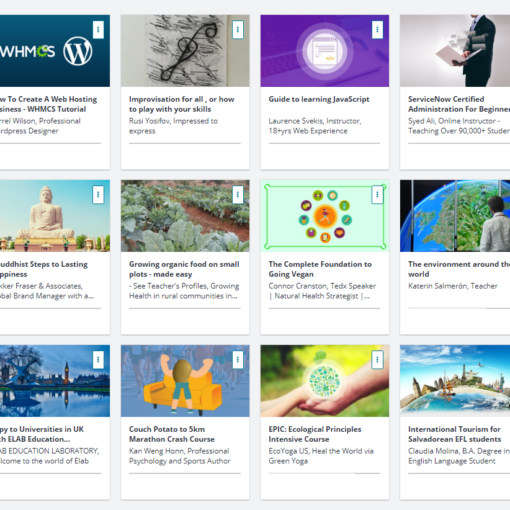Click the hands holding globe thumbnail

pyautogui.click(x=325, y=381)
